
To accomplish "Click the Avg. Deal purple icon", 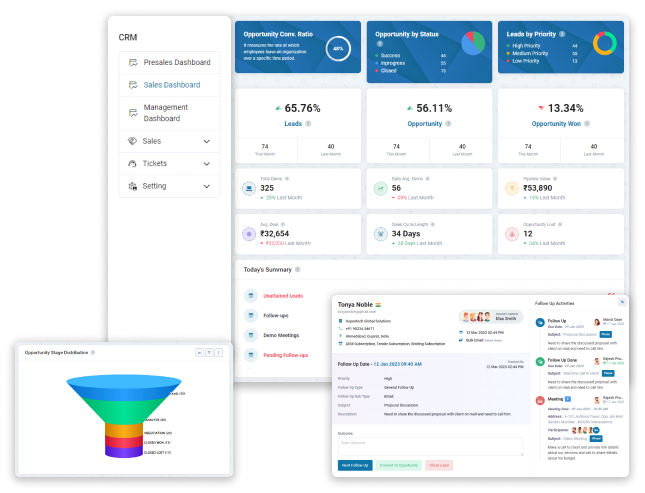I will click(249, 234).
